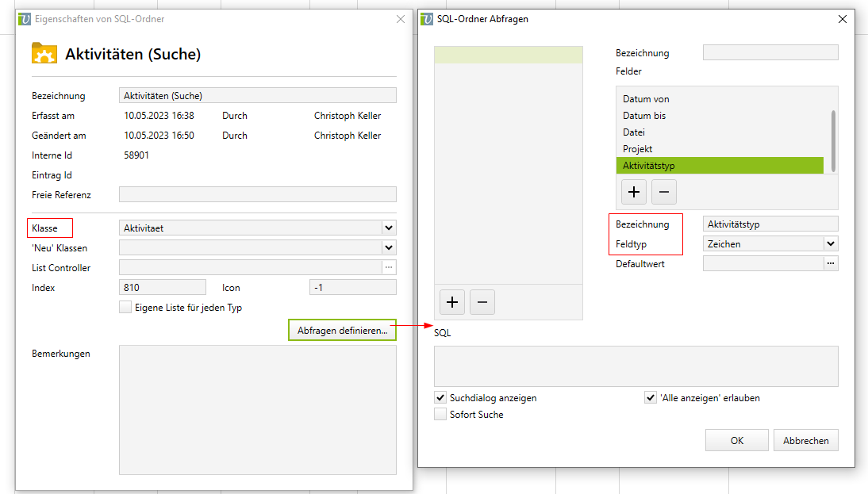Confirm with the OK button
This screenshot has height=494, width=868.
pyautogui.click(x=736, y=441)
